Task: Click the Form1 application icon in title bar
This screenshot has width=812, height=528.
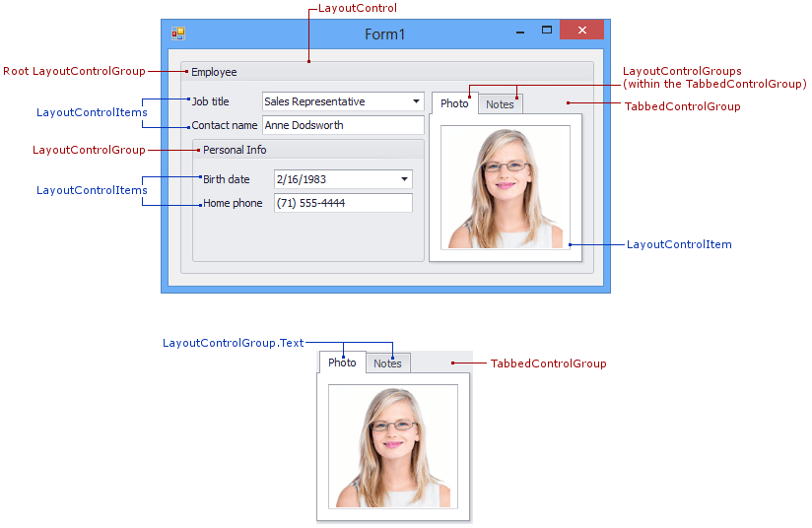Action: (x=178, y=33)
